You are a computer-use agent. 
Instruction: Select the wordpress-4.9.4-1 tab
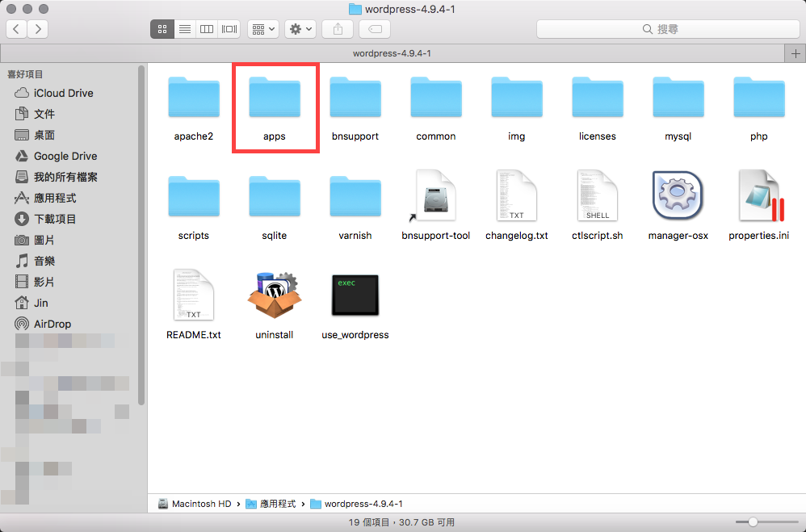click(393, 53)
